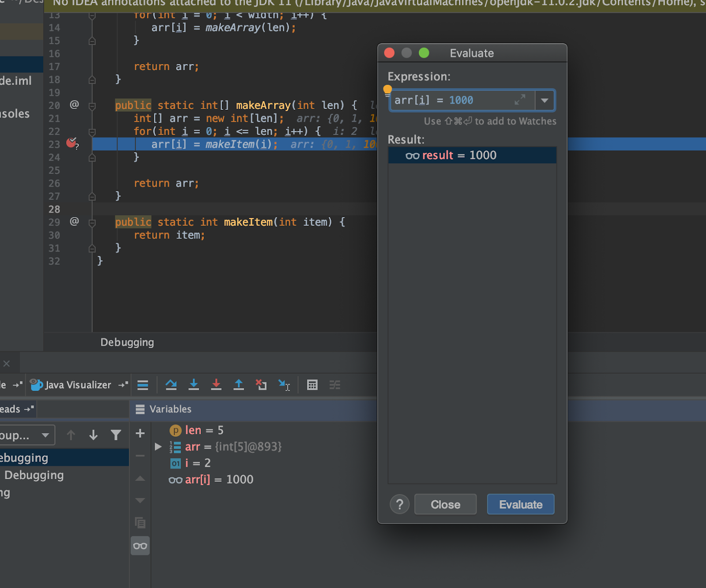706x588 pixels.
Task: Click the frames filter funnel icon
Action: pos(116,435)
